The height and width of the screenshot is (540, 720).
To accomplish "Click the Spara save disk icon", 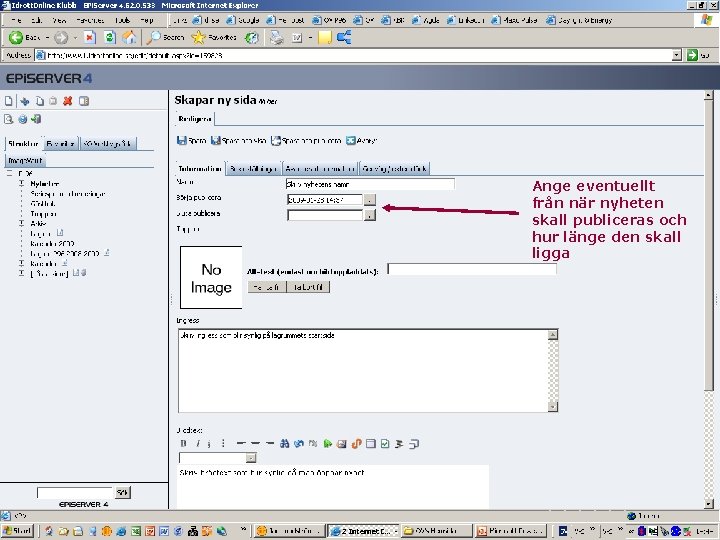I will (181, 141).
